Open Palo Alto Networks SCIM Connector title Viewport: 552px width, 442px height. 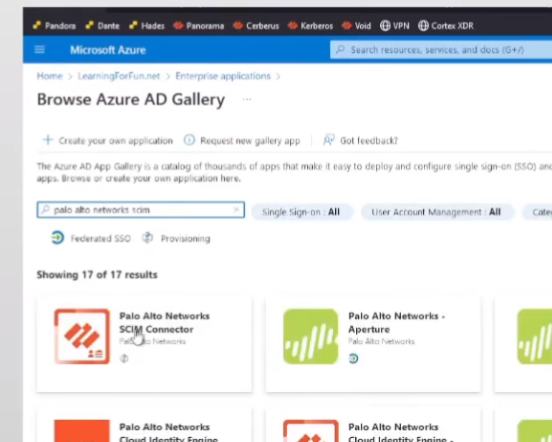click(x=164, y=322)
